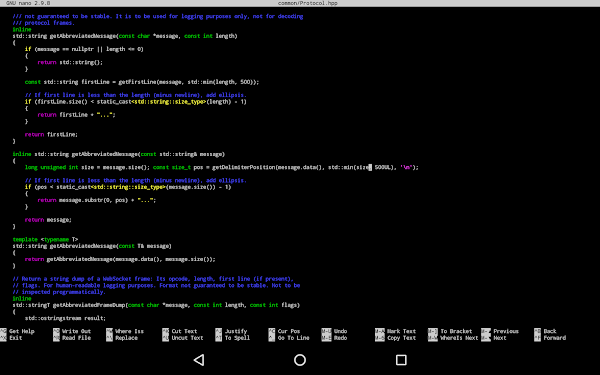
Task: Select the 'Go To Line' shortcut label
Action: click(x=293, y=338)
